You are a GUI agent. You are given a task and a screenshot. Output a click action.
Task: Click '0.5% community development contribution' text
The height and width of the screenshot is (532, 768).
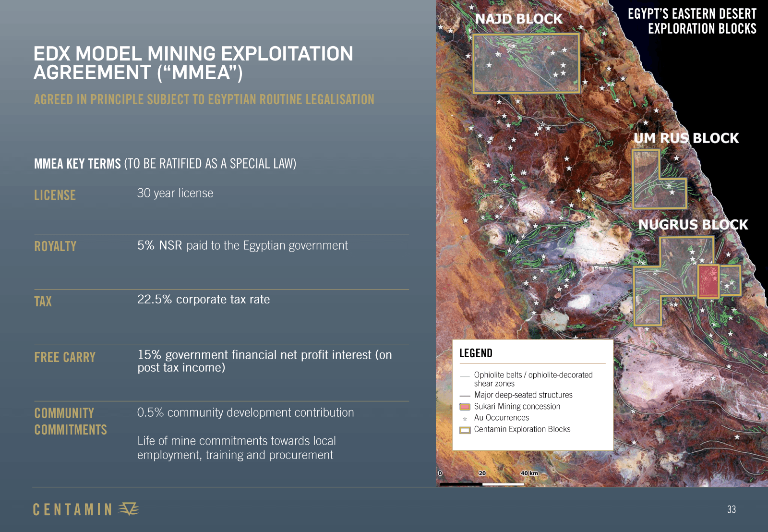pos(246,412)
